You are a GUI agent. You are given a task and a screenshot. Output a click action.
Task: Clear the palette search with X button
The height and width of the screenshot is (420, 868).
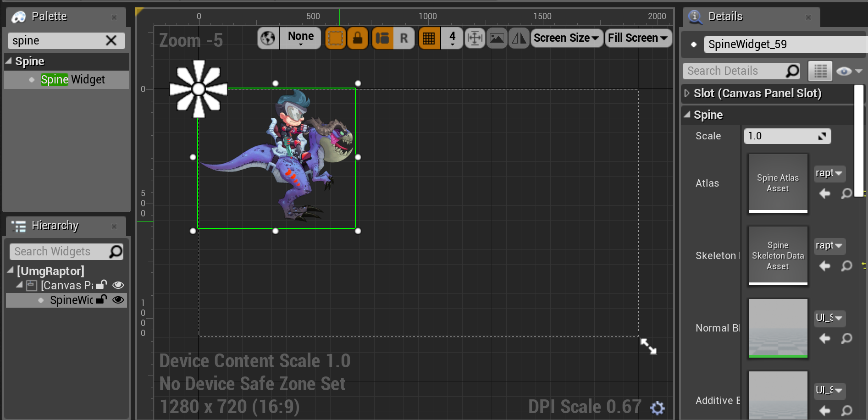(111, 41)
